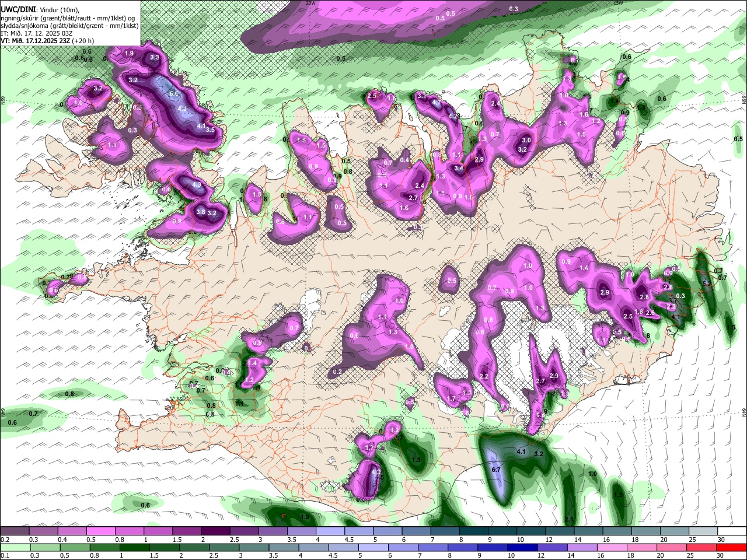Pick the dark teal 9 swatch in purple scale
The image size is (747, 560).
502,531
